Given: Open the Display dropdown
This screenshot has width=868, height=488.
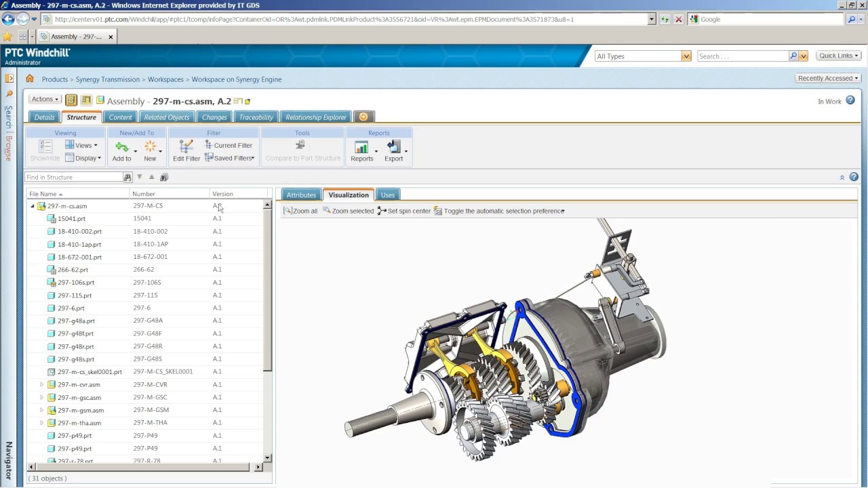Looking at the screenshot, I should pyautogui.click(x=83, y=158).
